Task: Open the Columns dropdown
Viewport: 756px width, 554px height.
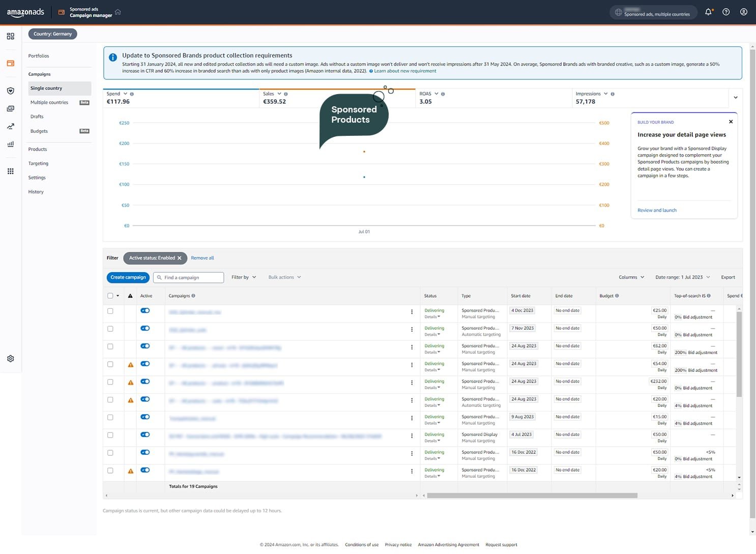Action: click(x=631, y=278)
